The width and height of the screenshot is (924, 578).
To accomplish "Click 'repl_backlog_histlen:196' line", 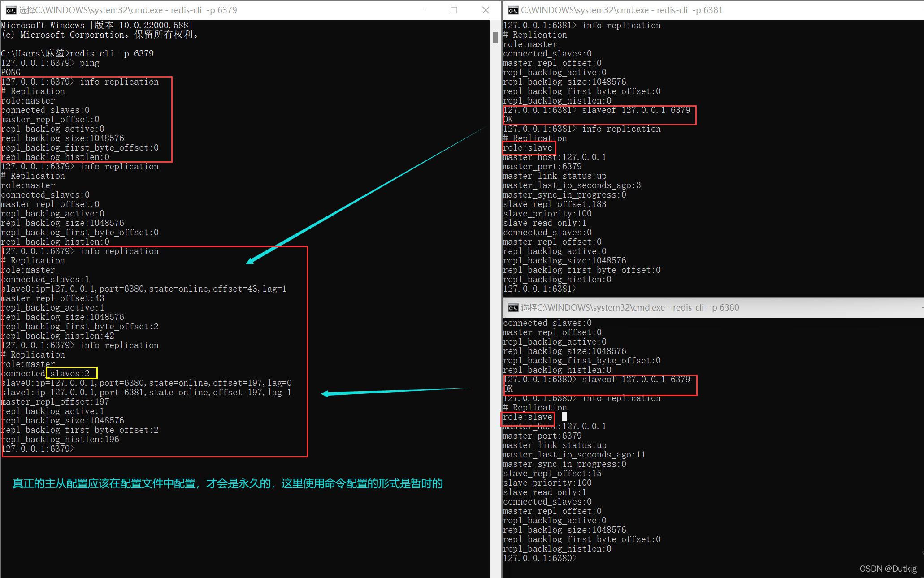I will pyautogui.click(x=60, y=440).
